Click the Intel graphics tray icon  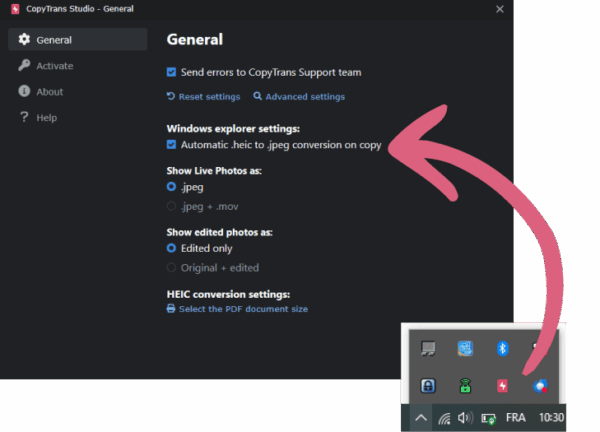point(465,348)
